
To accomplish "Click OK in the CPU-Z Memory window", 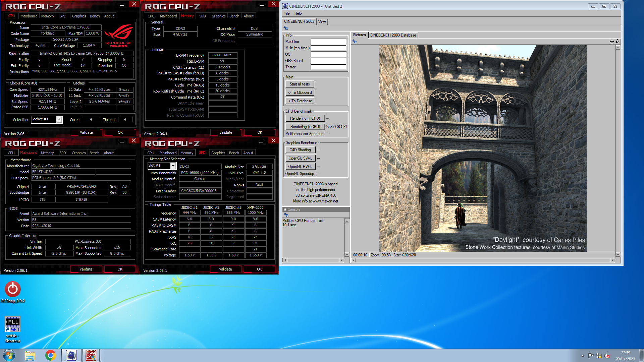I will tap(260, 132).
